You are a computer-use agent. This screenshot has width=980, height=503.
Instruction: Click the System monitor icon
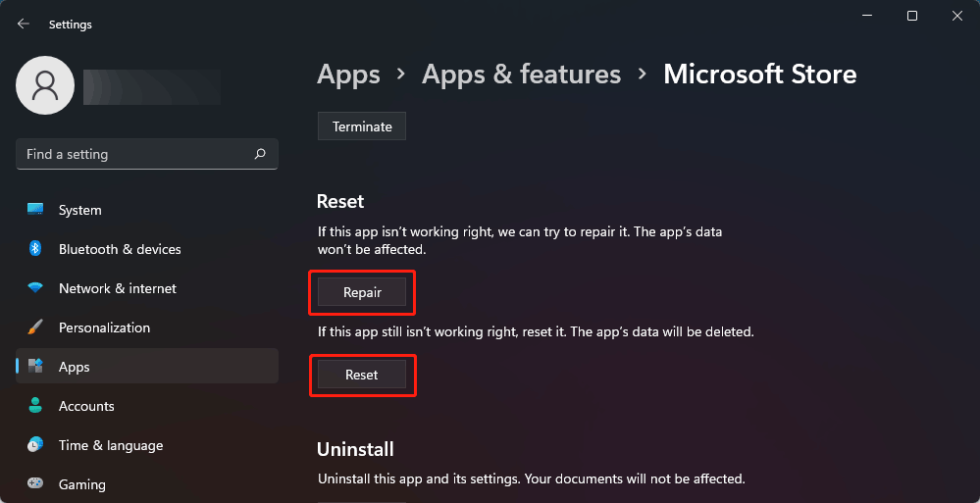coord(35,210)
